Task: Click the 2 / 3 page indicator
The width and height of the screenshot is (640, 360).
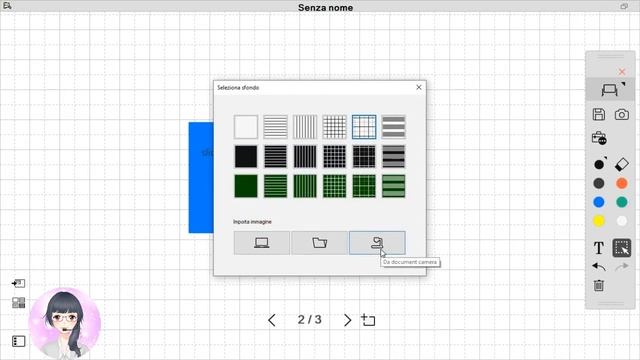Action: pos(309,320)
